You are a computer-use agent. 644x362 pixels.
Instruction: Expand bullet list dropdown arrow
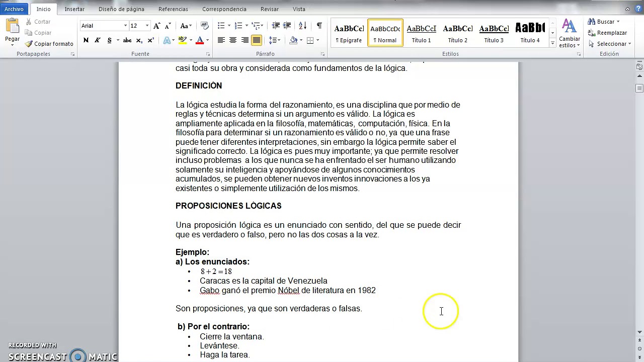click(229, 26)
